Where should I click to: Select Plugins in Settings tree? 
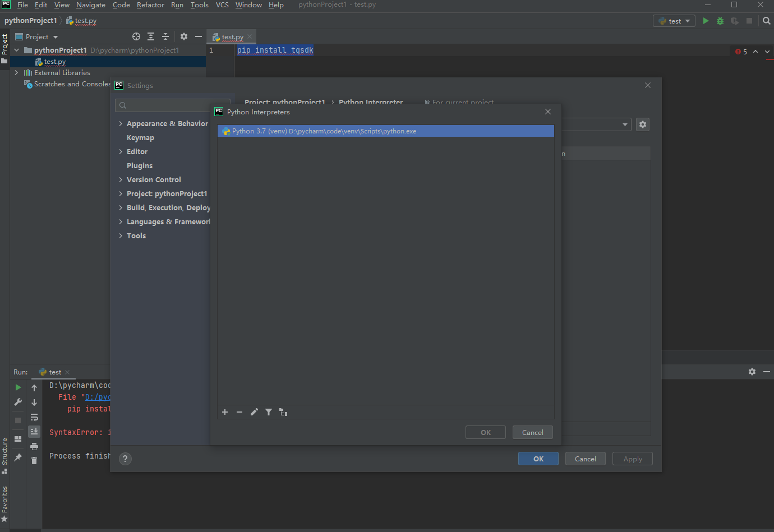[140, 166]
